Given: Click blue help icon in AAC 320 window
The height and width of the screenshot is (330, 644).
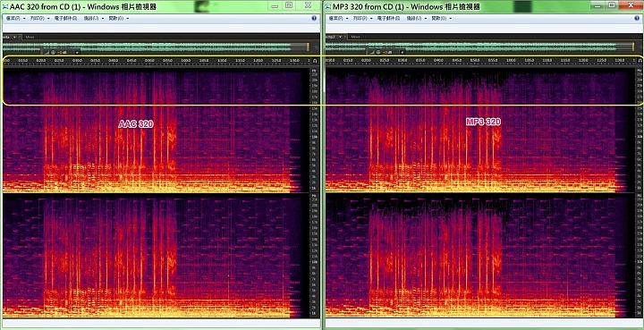Looking at the screenshot, I should [314, 19].
